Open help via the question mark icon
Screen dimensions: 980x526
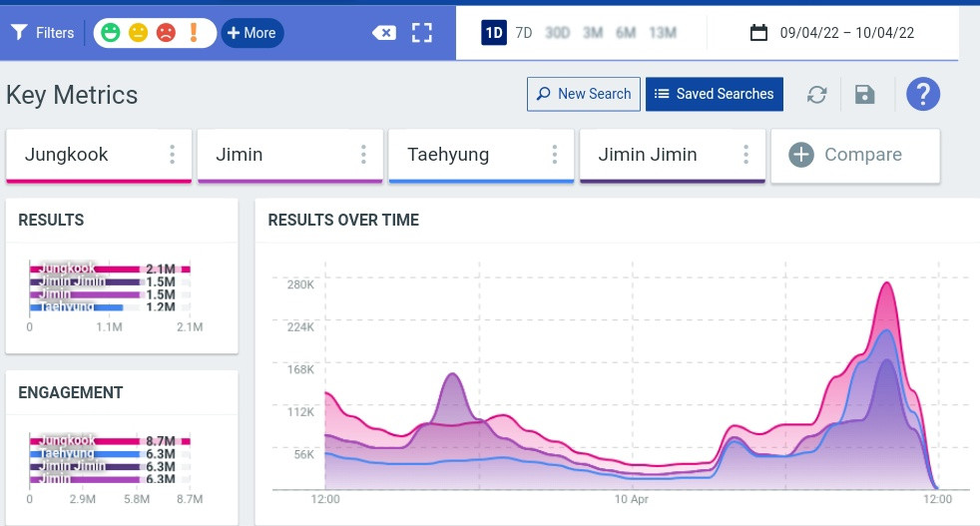923,95
